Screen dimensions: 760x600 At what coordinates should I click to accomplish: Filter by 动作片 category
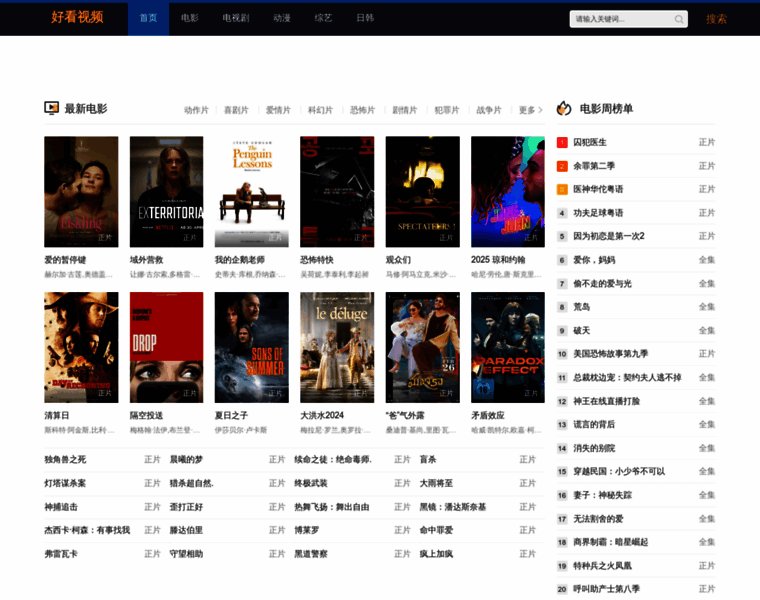point(196,110)
